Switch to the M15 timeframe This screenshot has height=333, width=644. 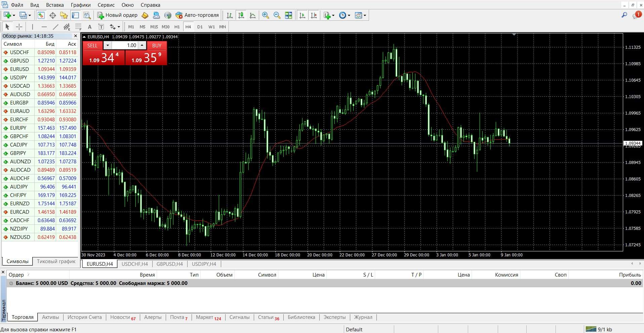coord(154,27)
